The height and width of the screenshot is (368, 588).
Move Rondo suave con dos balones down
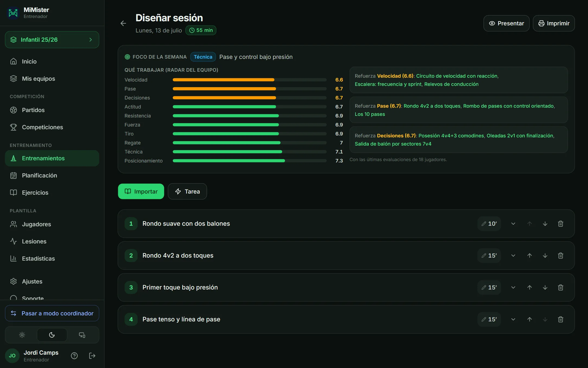(x=545, y=224)
